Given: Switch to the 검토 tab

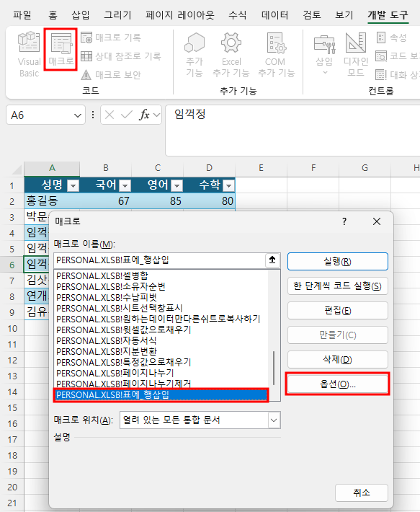Looking at the screenshot, I should pyautogui.click(x=312, y=14).
